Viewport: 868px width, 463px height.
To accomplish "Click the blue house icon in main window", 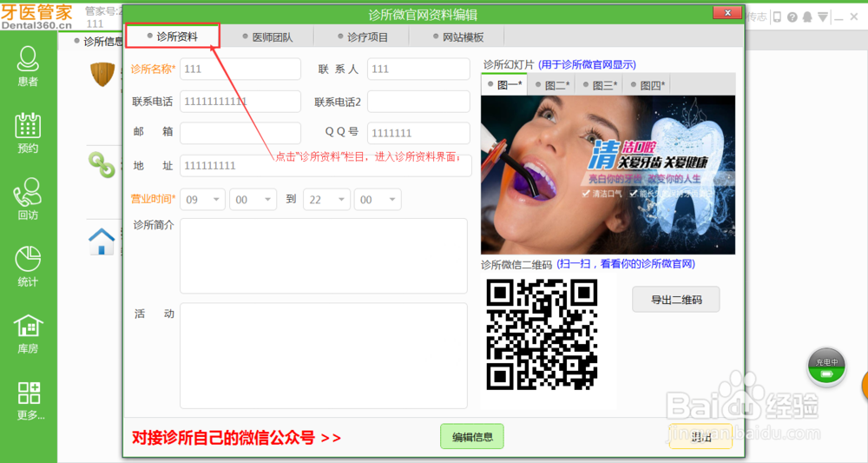I will pyautogui.click(x=102, y=241).
